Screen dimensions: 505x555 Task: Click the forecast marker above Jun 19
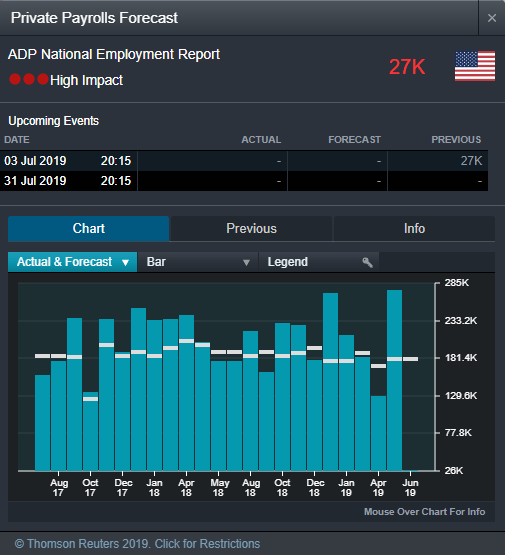pos(410,359)
